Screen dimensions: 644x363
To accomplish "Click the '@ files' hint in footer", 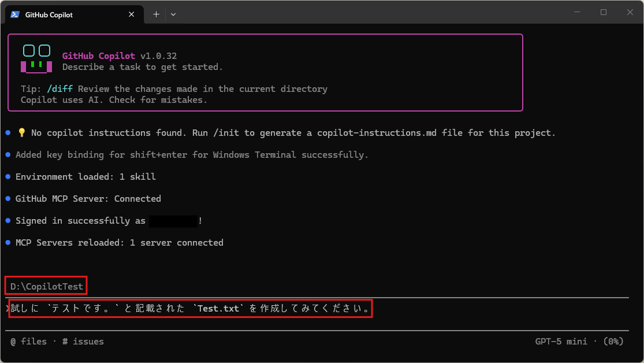I will click(28, 342).
